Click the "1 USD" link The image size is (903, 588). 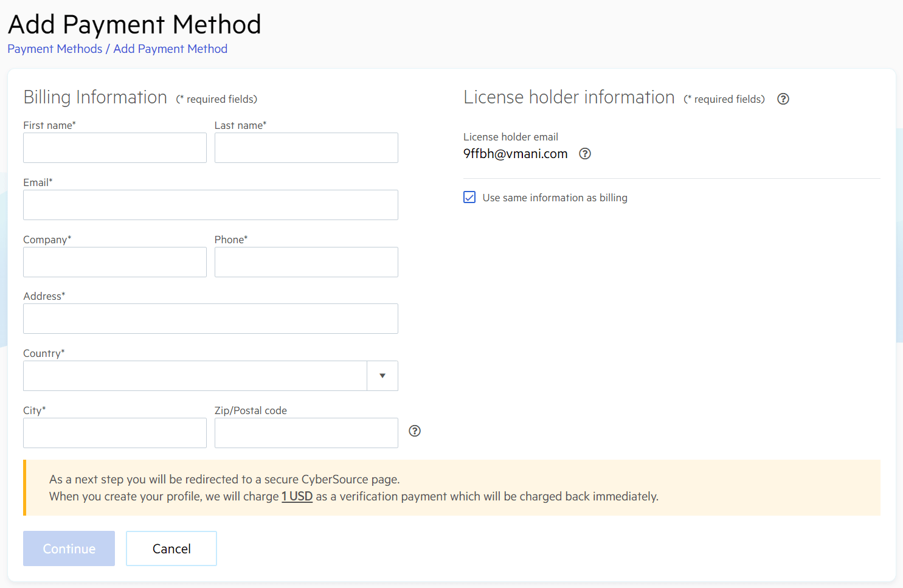297,496
